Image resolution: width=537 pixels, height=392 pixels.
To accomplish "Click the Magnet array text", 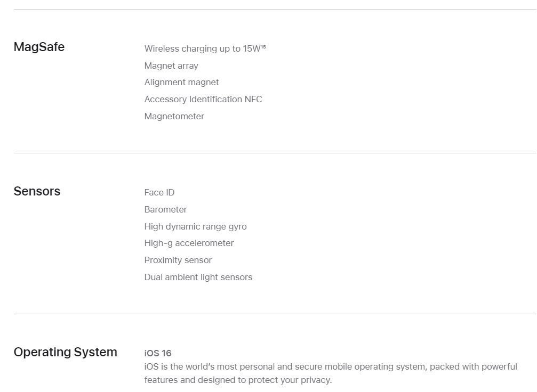I will click(x=171, y=66).
